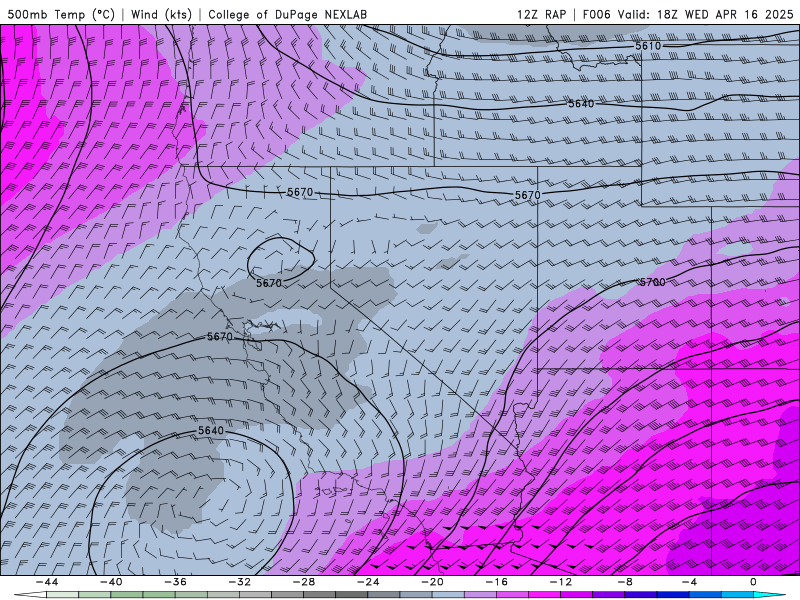Click the -36 color bar tick label
The image size is (800, 600).
pyautogui.click(x=175, y=582)
